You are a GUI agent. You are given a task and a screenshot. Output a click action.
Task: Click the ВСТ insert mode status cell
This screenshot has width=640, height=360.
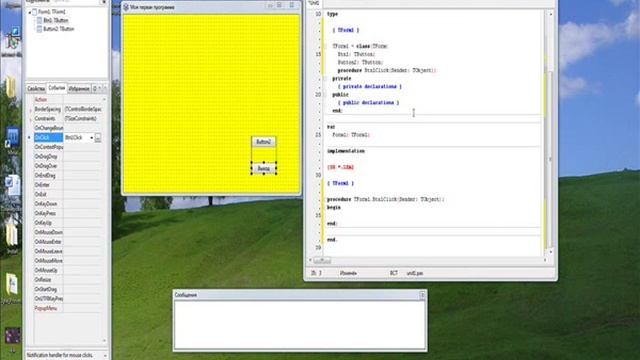393,273
